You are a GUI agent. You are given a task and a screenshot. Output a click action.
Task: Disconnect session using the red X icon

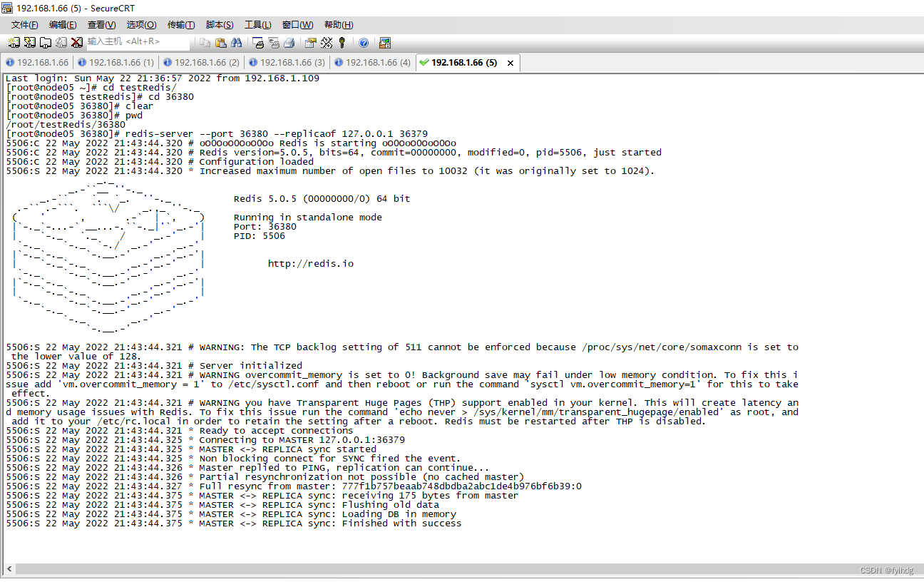[x=77, y=43]
